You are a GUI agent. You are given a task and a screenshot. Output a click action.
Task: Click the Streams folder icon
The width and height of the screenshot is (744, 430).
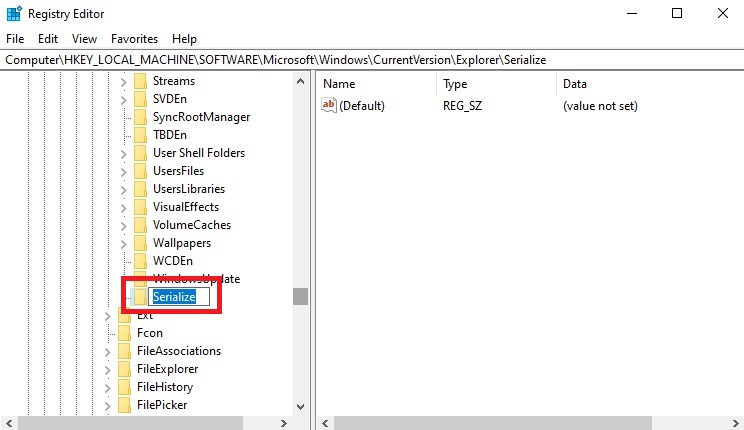tap(140, 81)
